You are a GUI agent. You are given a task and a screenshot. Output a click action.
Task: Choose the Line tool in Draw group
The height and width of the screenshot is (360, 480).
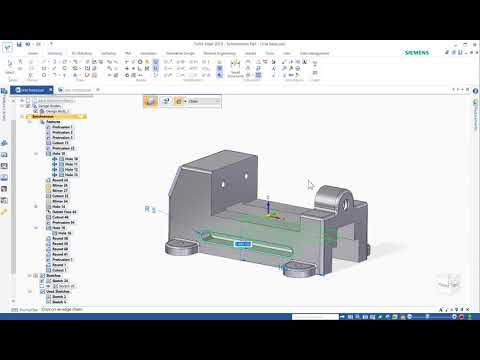coord(44,62)
